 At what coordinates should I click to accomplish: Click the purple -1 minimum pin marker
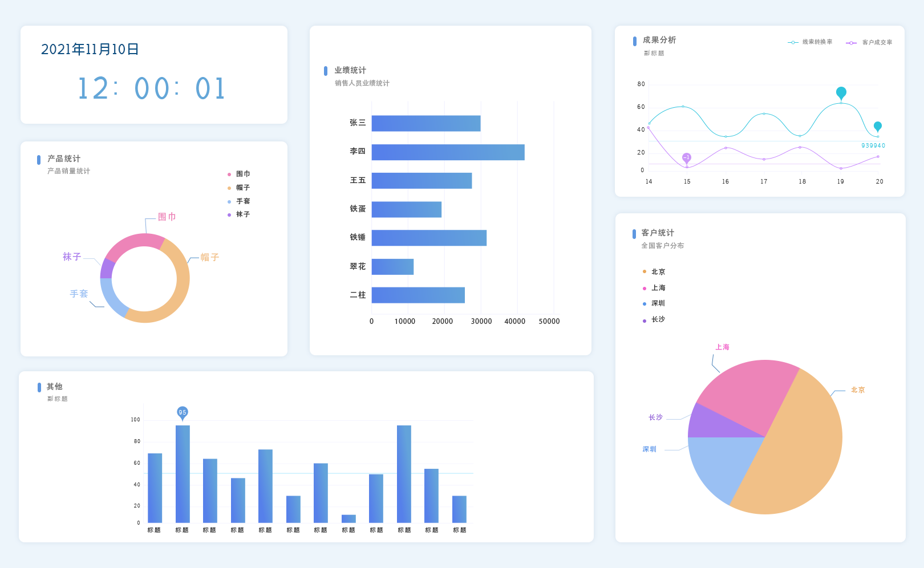click(687, 157)
